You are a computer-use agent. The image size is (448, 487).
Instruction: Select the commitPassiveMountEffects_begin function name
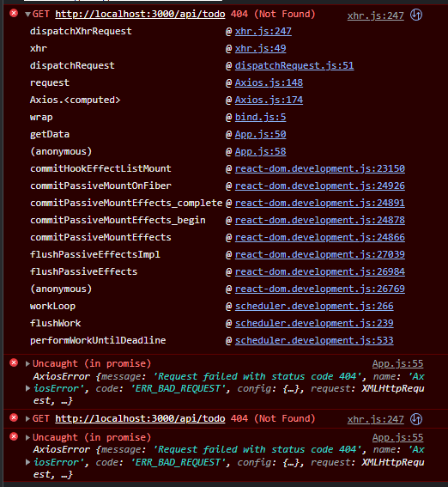pyautogui.click(x=118, y=220)
